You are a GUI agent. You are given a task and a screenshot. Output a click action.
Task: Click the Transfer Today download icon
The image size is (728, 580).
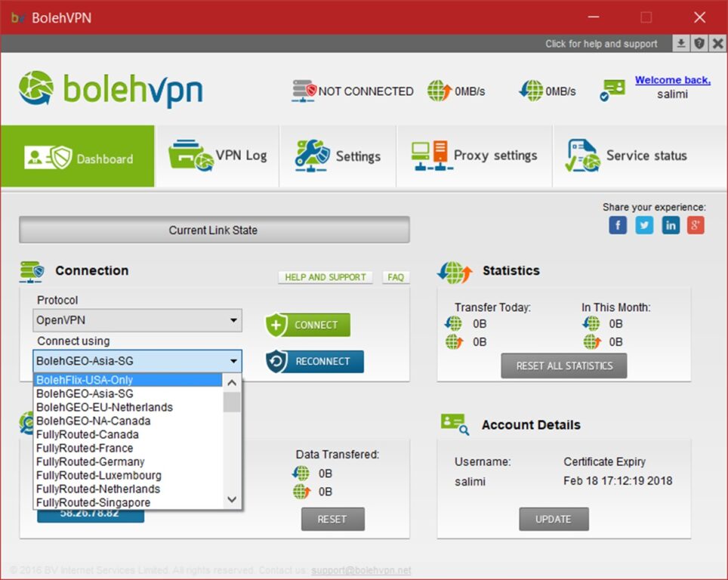(x=452, y=323)
